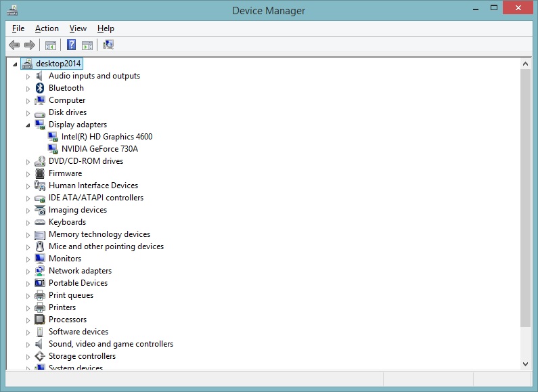Click the Back arrow toolbar icon
Image resolution: width=538 pixels, height=392 pixels.
point(14,45)
